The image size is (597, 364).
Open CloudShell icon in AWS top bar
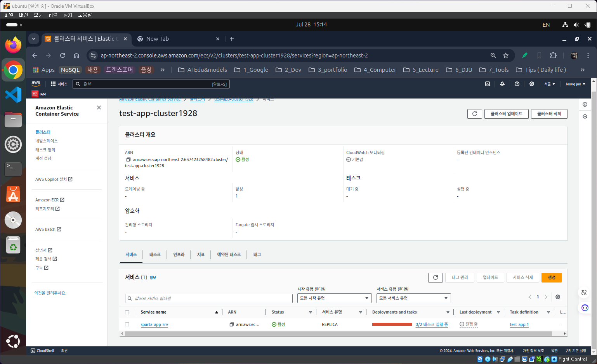tap(488, 84)
